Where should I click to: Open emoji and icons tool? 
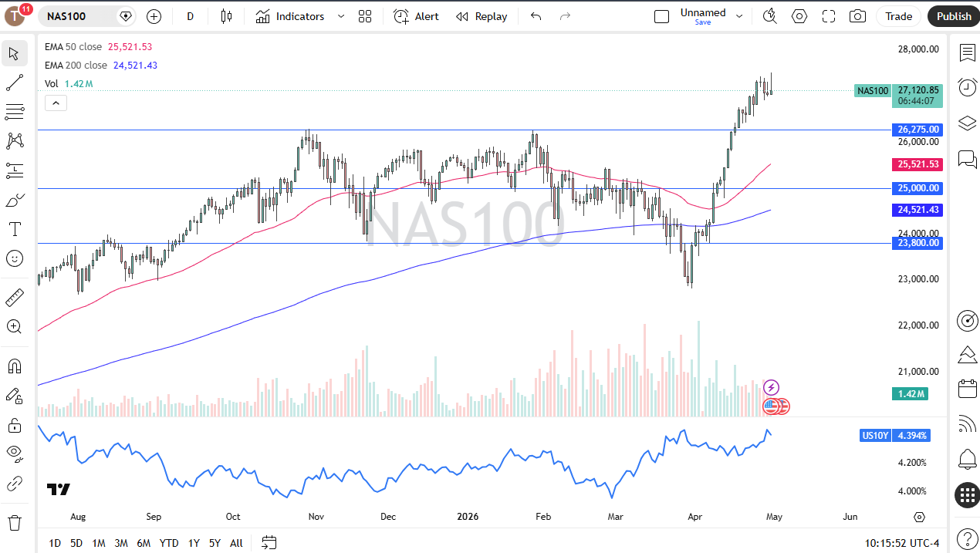tap(14, 258)
